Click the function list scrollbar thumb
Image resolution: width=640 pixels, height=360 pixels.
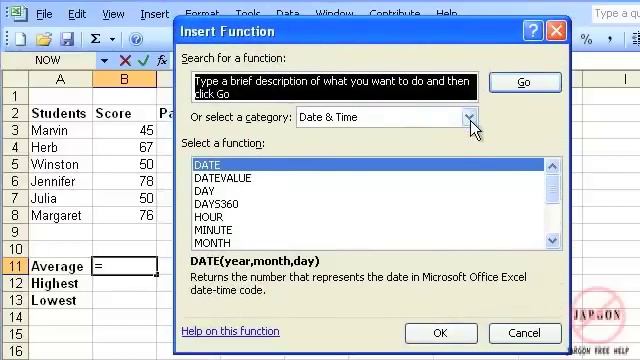(553, 189)
